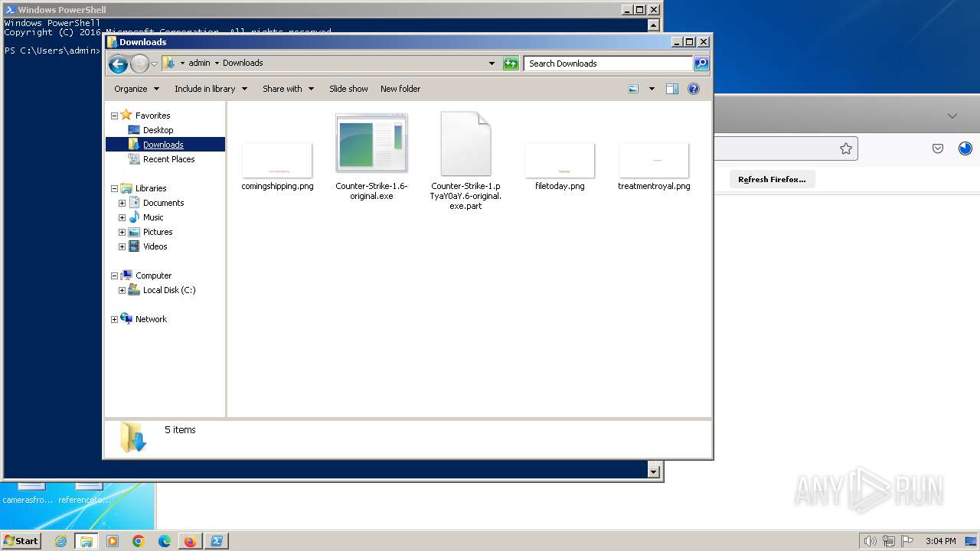Viewport: 980px width, 551px height.
Task: Bookmark the page with Firefox star icon
Action: coord(845,148)
